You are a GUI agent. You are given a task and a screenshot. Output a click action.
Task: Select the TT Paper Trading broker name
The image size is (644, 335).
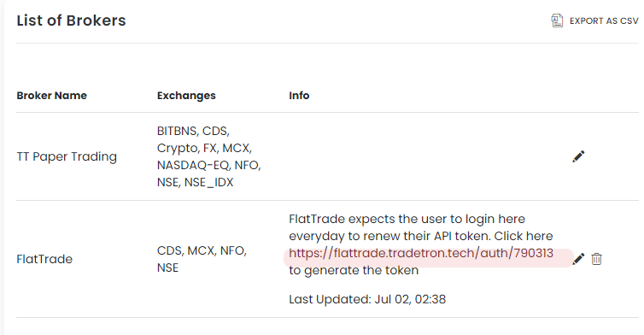[67, 156]
